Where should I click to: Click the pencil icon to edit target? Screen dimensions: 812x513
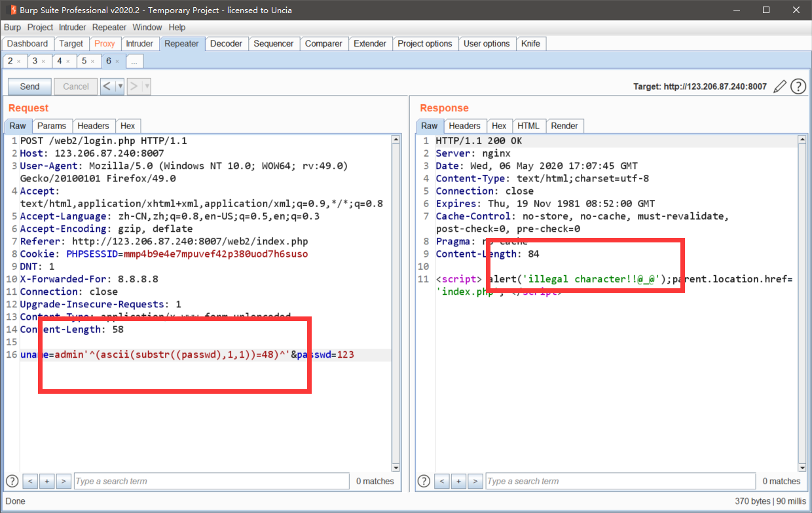779,86
